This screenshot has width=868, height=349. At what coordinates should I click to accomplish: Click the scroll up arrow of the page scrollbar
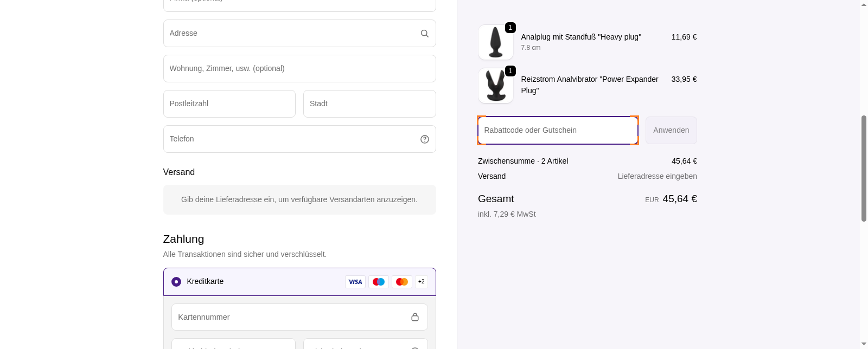[x=864, y=4]
